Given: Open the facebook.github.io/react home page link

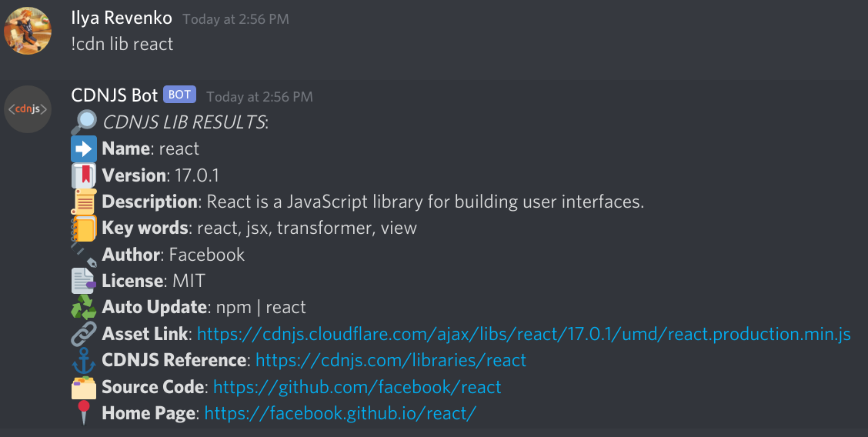Looking at the screenshot, I should click(x=340, y=413).
